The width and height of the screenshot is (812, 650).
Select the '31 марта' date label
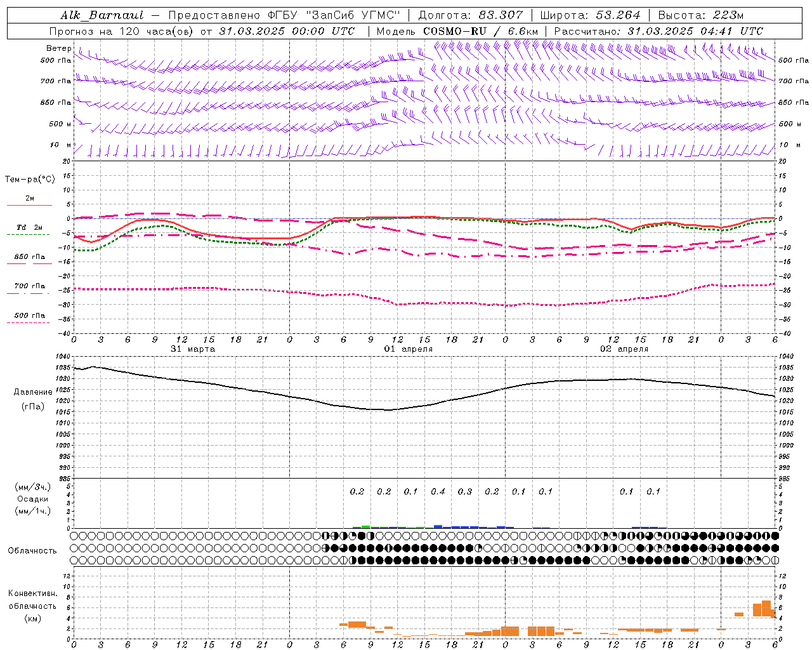[x=193, y=349]
